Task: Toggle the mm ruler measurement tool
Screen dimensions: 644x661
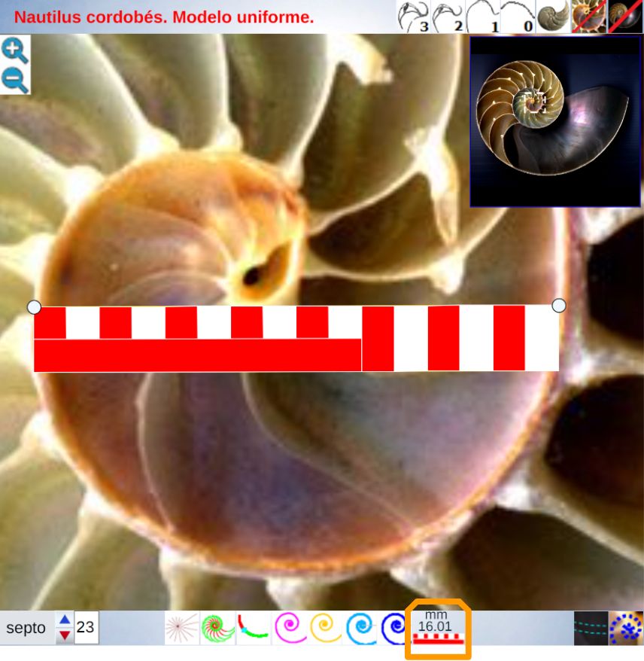Action: 438,629
